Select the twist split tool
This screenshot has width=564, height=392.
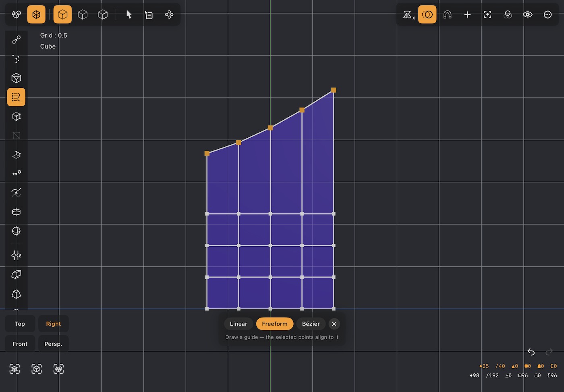click(x=16, y=255)
